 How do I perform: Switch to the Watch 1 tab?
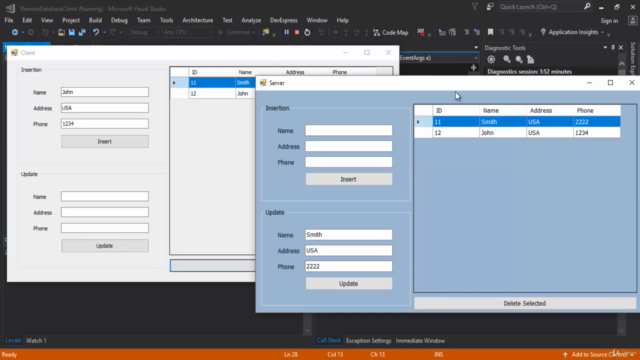(x=36, y=340)
